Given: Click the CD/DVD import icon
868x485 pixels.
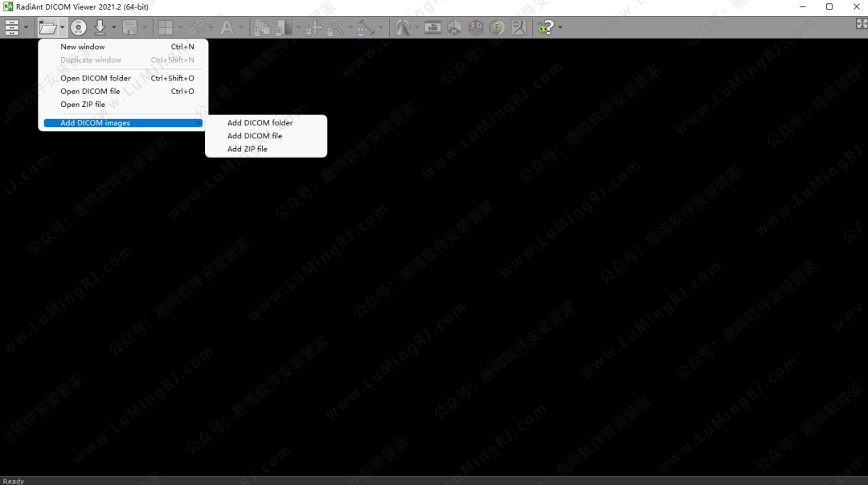Looking at the screenshot, I should 78,27.
